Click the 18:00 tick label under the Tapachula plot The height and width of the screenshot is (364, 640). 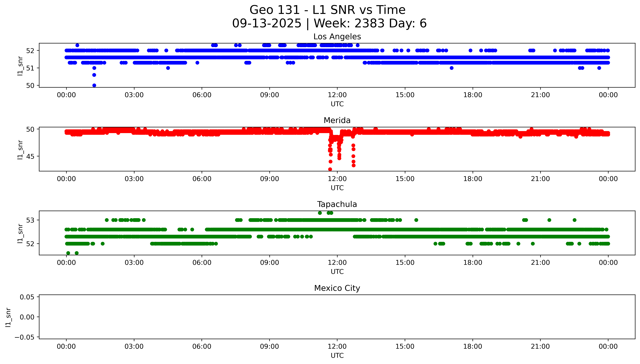(x=473, y=262)
